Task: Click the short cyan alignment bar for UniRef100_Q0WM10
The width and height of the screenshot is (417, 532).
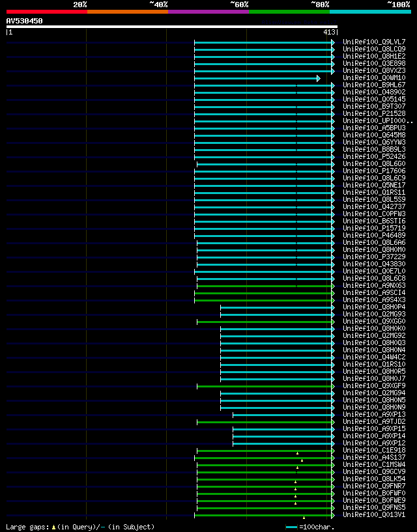Action: [257, 78]
